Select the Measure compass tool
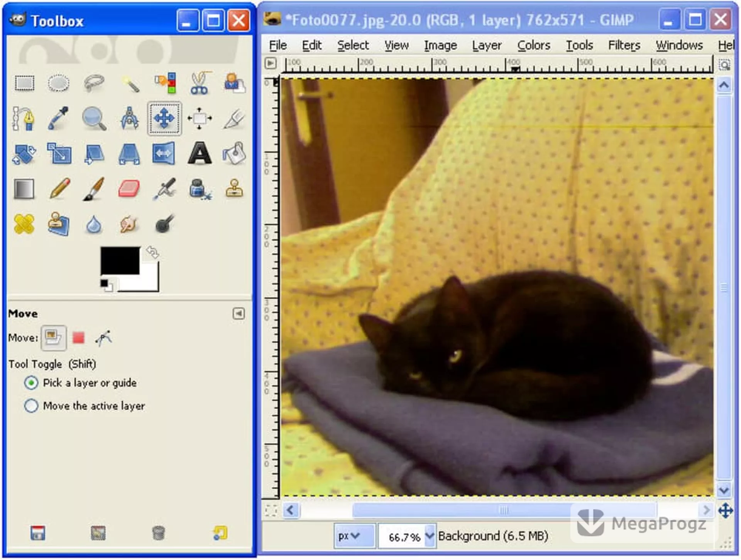Viewport: 741px width, 560px height. [130, 118]
